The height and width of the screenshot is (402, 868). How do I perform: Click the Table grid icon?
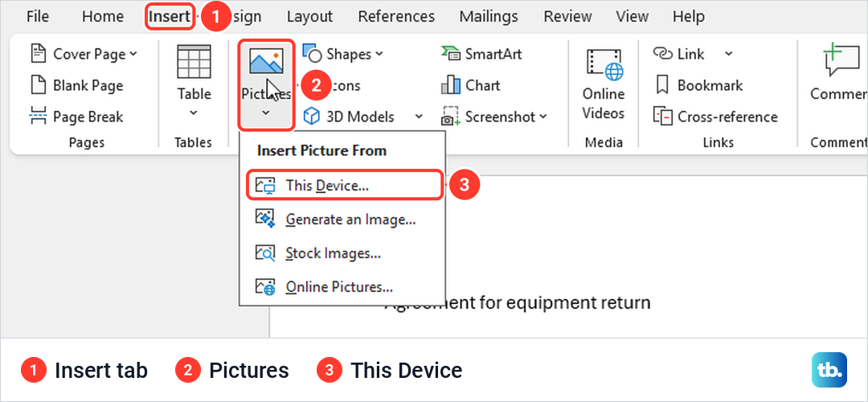click(194, 62)
